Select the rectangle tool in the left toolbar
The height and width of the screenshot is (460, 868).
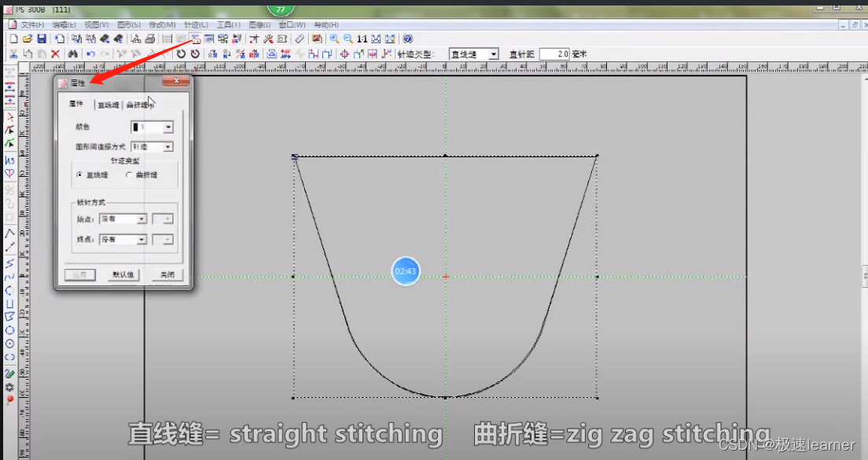coord(9,304)
